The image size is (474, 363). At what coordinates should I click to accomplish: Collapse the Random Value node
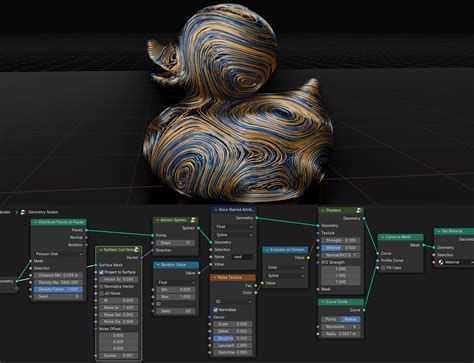(158, 265)
